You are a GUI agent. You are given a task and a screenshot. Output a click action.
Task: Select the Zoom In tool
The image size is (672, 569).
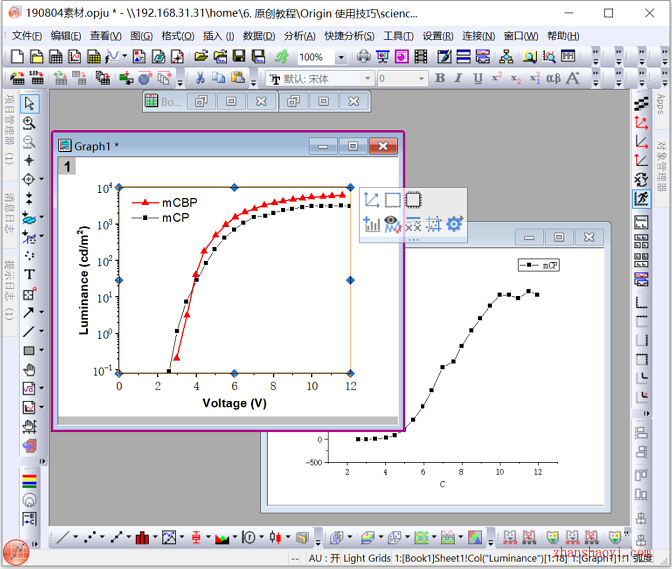[29, 123]
